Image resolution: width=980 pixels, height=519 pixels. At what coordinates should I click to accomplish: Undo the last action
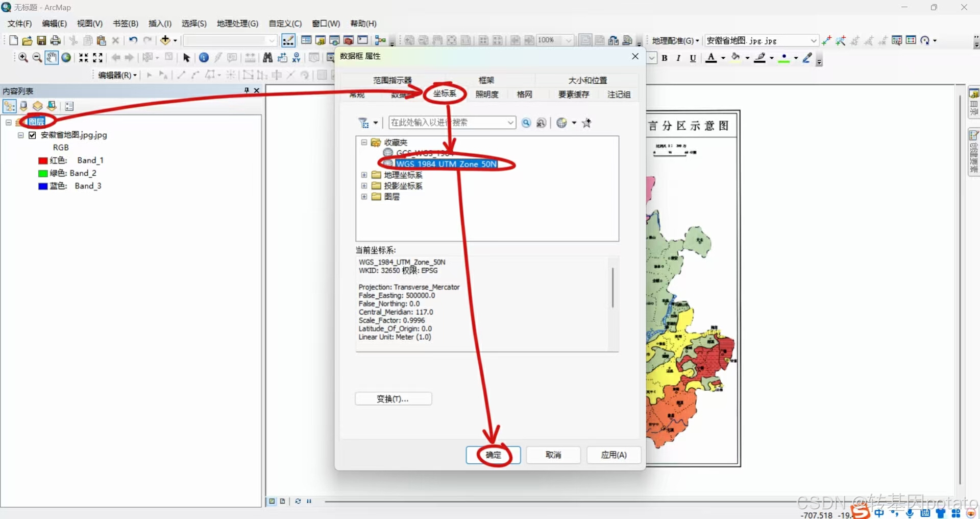pos(133,40)
